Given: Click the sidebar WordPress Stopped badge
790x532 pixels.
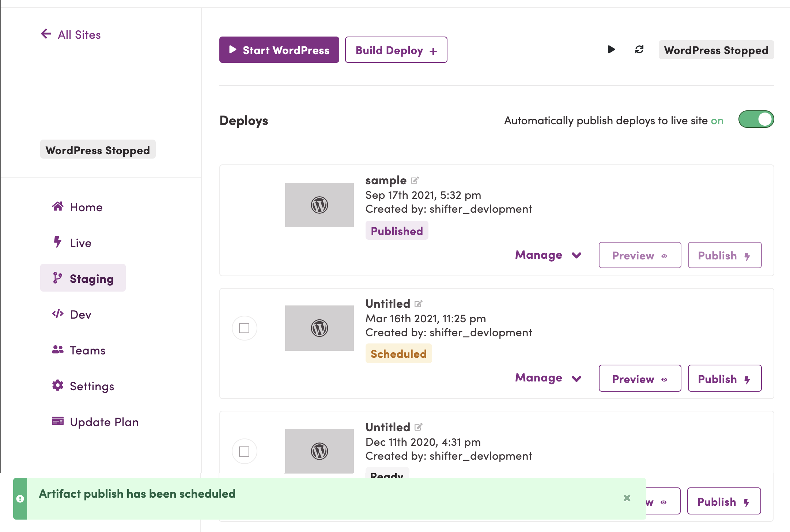Looking at the screenshot, I should [98, 149].
